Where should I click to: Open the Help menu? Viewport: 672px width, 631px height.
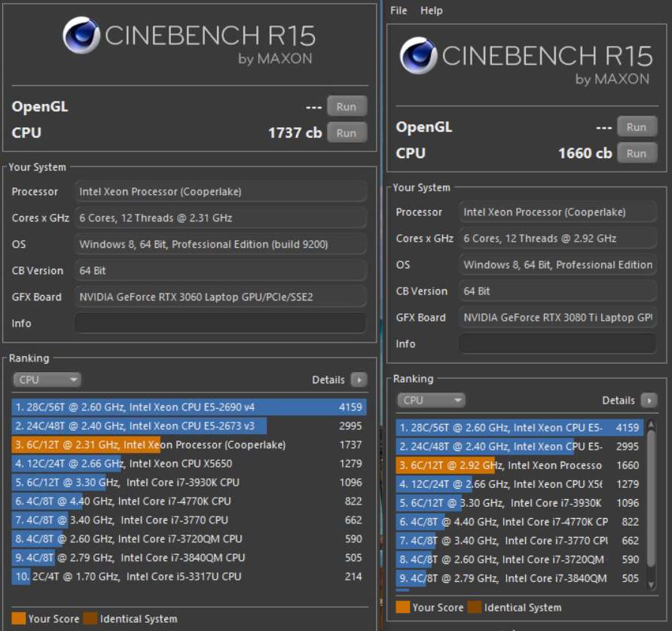pyautogui.click(x=432, y=11)
